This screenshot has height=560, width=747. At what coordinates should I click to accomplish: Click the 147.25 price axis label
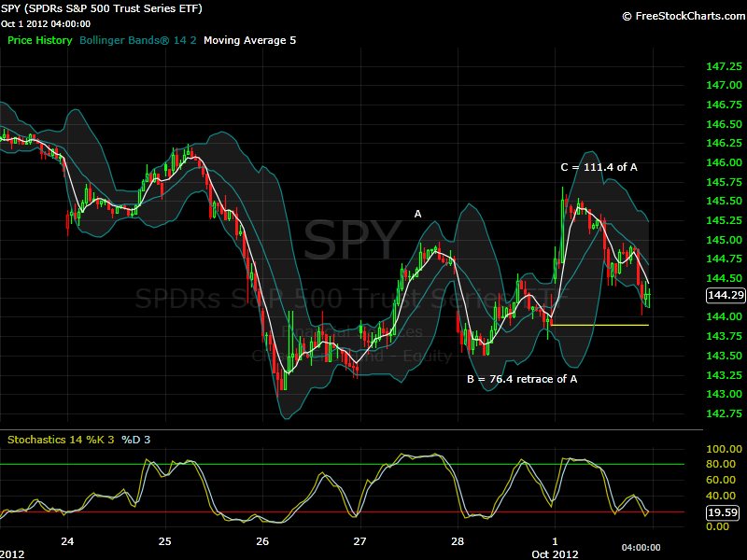[x=724, y=66]
